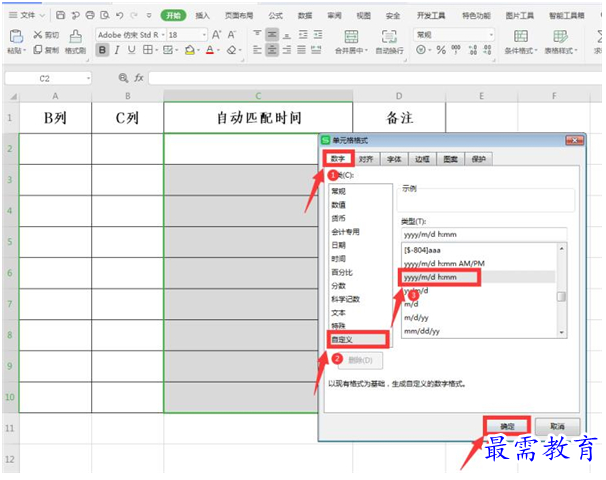The height and width of the screenshot is (480, 606).
Task: Switch to the 插入 ribbon tab
Action: [x=202, y=15]
